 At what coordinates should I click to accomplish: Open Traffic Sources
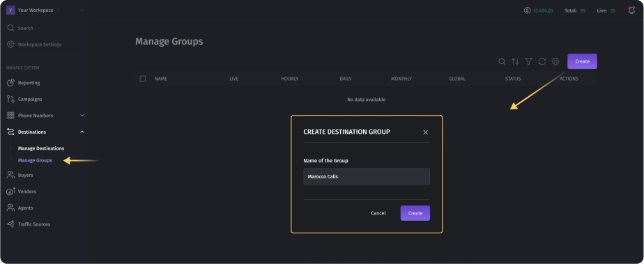pyautogui.click(x=34, y=224)
